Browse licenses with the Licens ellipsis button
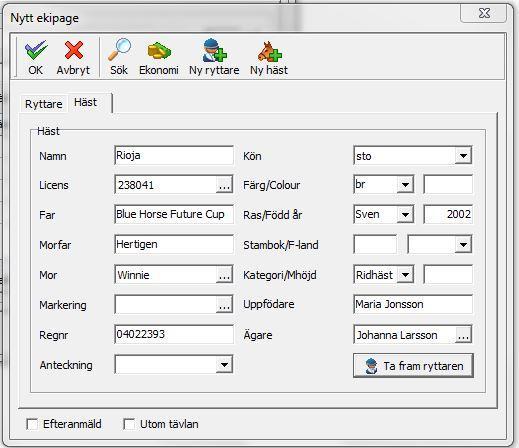This screenshot has width=519, height=448. pyautogui.click(x=224, y=185)
